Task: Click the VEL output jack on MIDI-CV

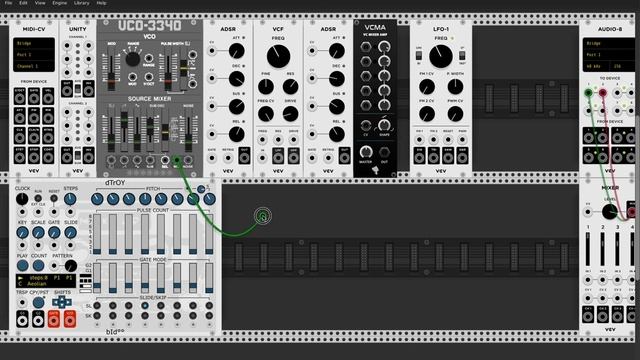Action: pos(48,98)
